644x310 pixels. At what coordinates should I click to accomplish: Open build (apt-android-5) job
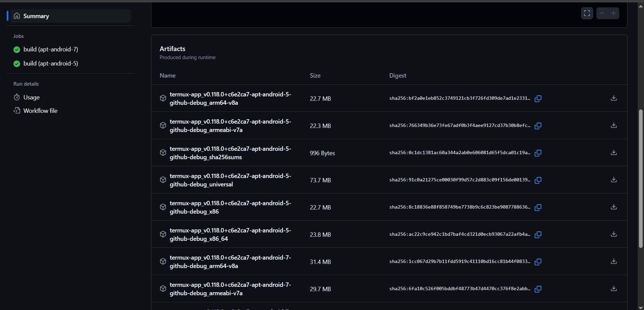51,63
